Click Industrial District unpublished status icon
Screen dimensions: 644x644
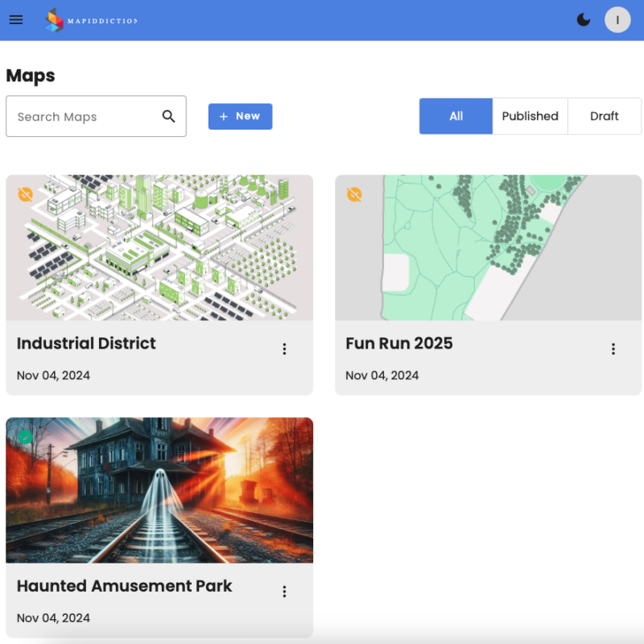tap(26, 194)
